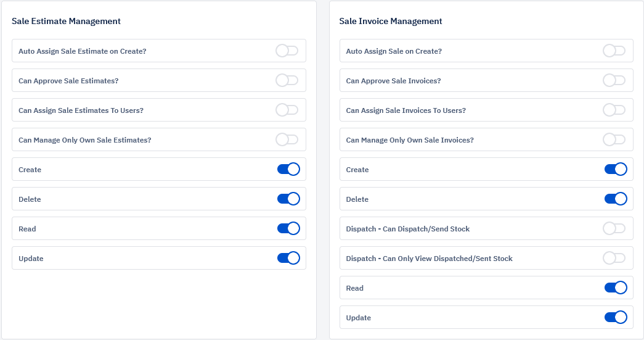Switch off Update in Sale Estimate Management
Image resolution: width=644 pixels, height=340 pixels.
[288, 258]
